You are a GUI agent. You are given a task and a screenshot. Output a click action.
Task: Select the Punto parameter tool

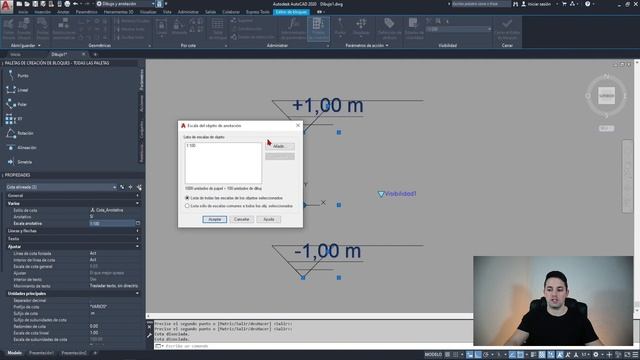point(18,76)
